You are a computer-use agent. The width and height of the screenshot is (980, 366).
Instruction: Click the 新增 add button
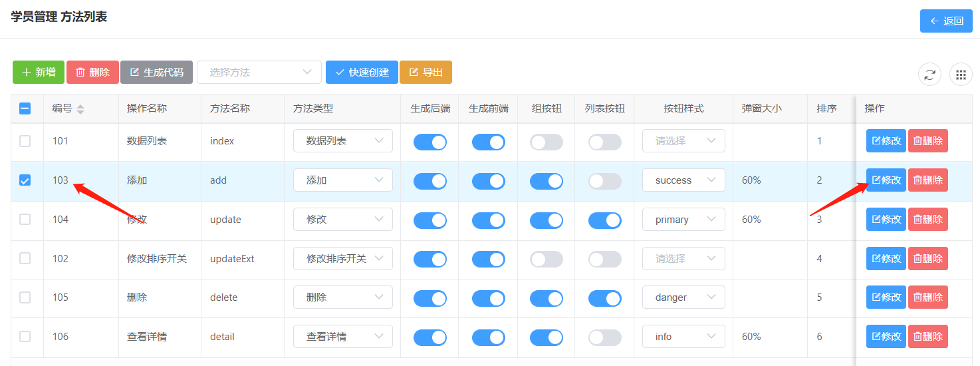[x=39, y=72]
